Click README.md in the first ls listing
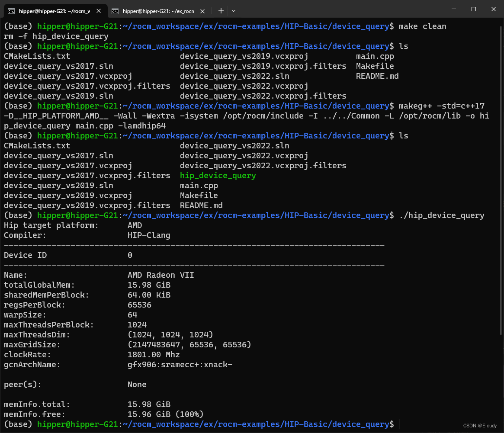Image resolution: width=504 pixels, height=433 pixels. click(377, 76)
